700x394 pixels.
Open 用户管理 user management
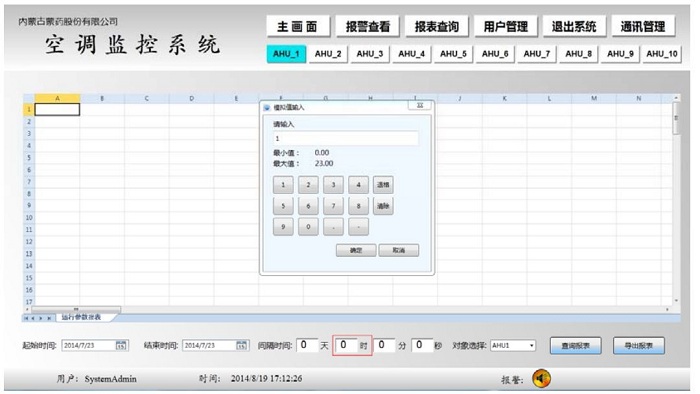coord(505,26)
